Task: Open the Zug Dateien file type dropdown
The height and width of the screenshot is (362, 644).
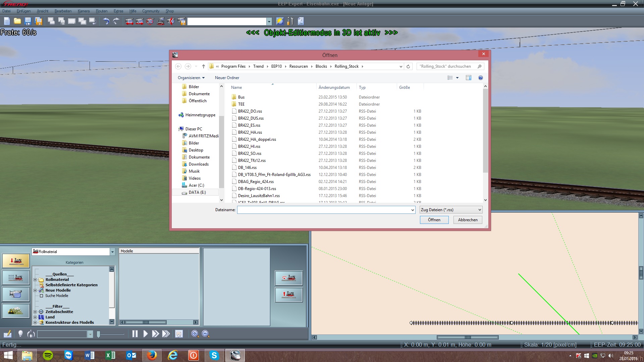Action: 451,210
